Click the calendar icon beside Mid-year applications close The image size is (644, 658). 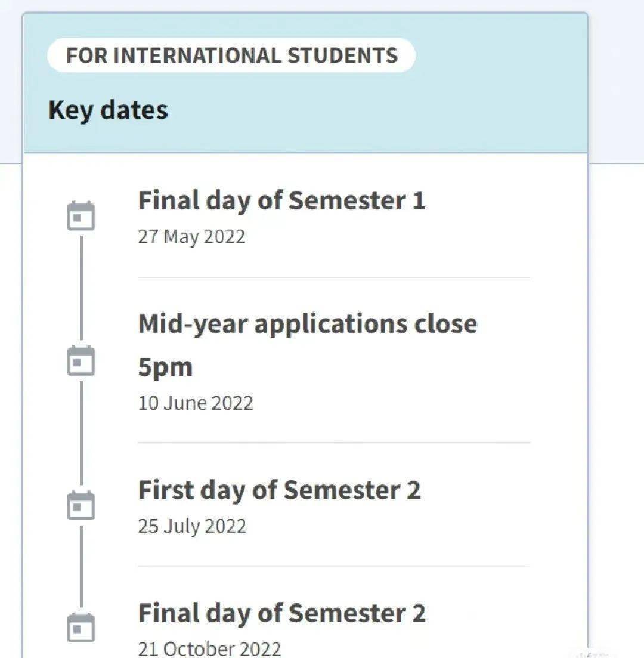point(81,360)
